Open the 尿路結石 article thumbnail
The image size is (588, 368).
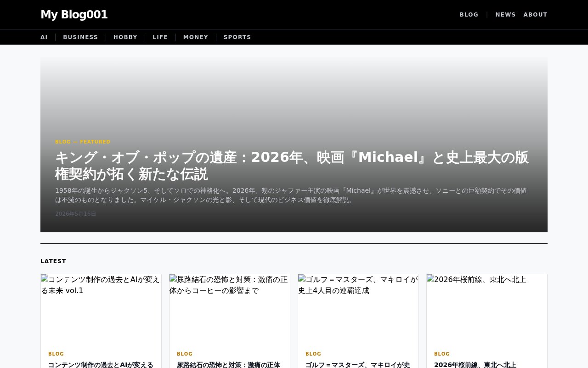click(230, 308)
